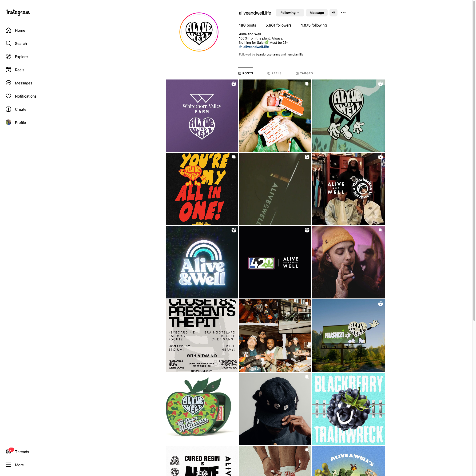476x476 pixels.
Task: Open the Blackberry Trainwreck post
Action: pyautogui.click(x=348, y=409)
